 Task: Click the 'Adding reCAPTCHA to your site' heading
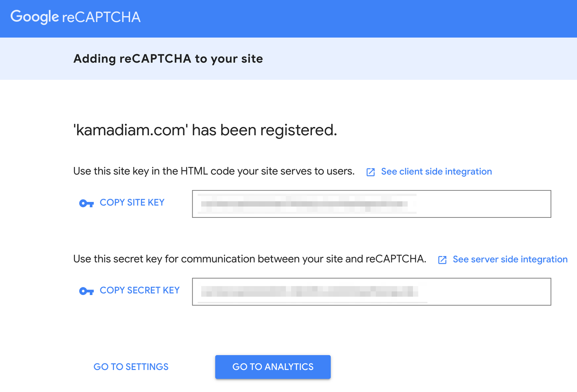pos(168,58)
